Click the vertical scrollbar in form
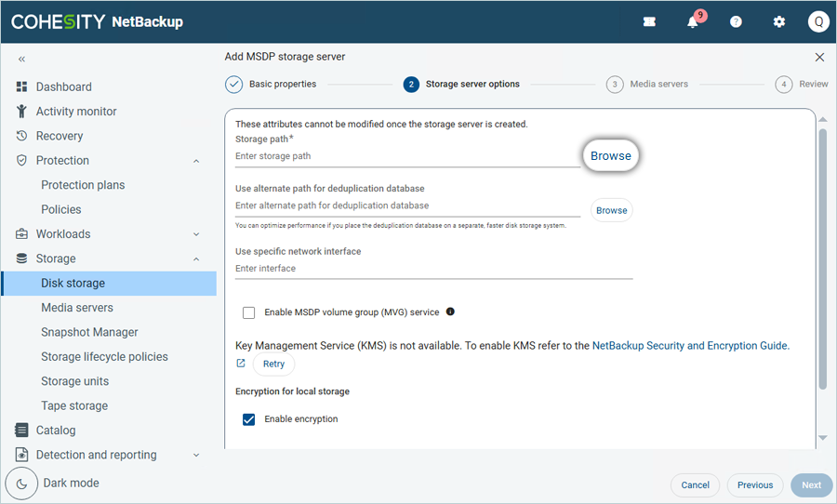Screen dimensions: 837x504 click(822, 260)
